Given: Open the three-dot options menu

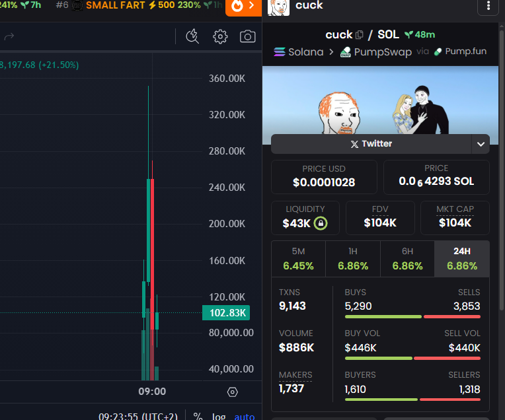Looking at the screenshot, I should pos(488,6).
